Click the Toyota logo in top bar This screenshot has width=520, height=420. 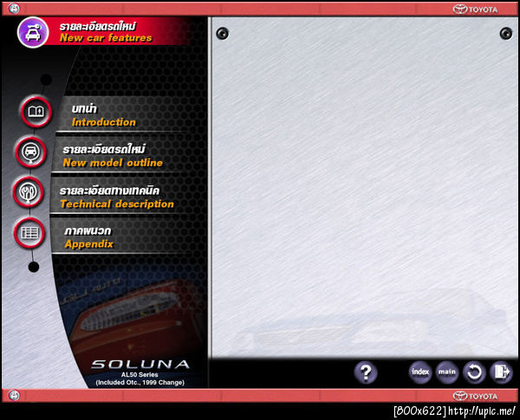click(475, 10)
